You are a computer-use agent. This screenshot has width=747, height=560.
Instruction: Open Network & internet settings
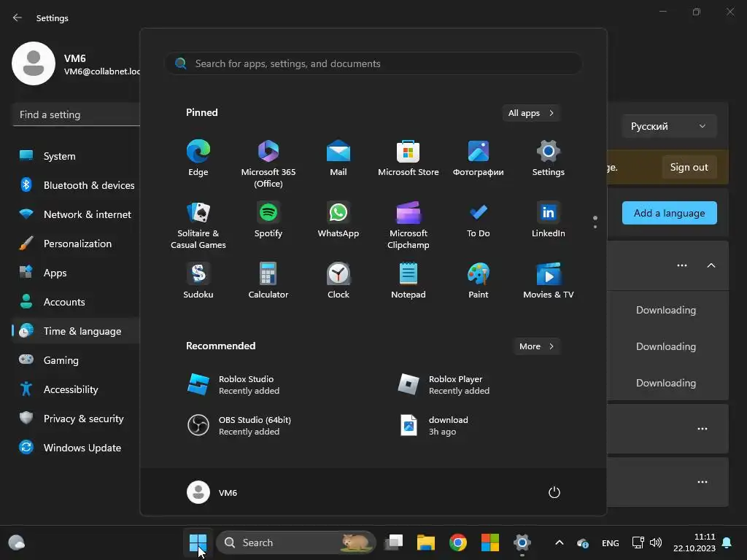pyautogui.click(x=76, y=214)
